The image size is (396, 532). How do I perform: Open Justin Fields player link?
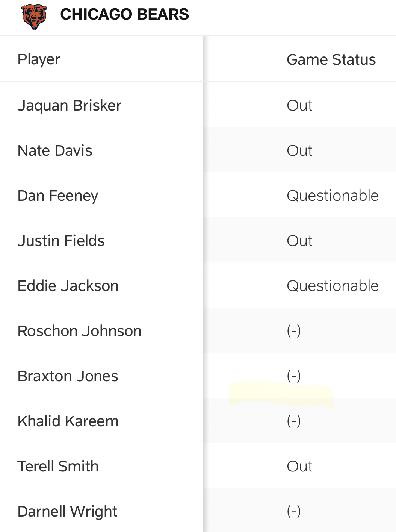[61, 241]
